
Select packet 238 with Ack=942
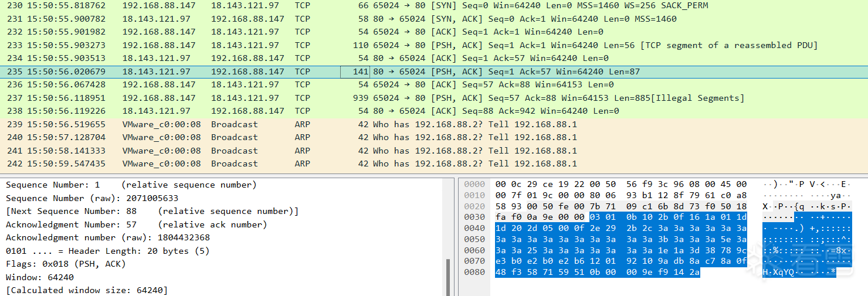pyautogui.click(x=434, y=111)
